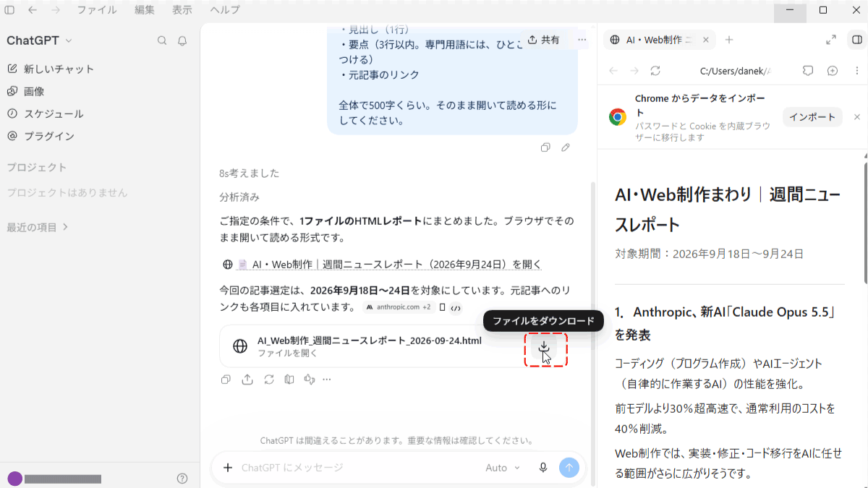
Task: Click the title bar forward arrow
Action: coord(55,10)
